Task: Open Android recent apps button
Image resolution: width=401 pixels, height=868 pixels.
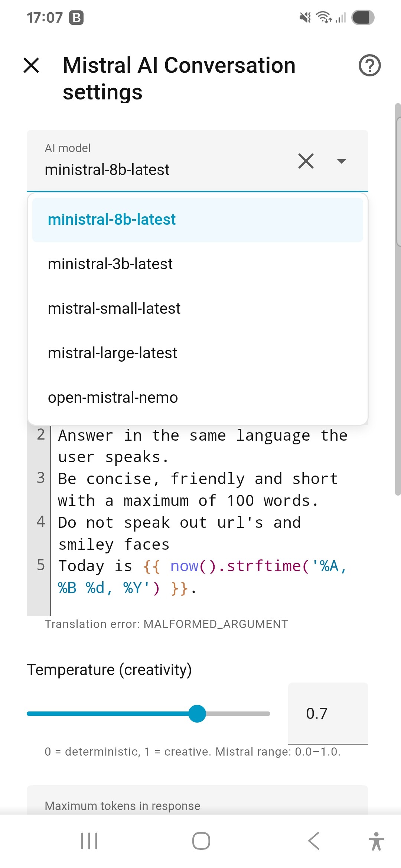Action: (89, 841)
